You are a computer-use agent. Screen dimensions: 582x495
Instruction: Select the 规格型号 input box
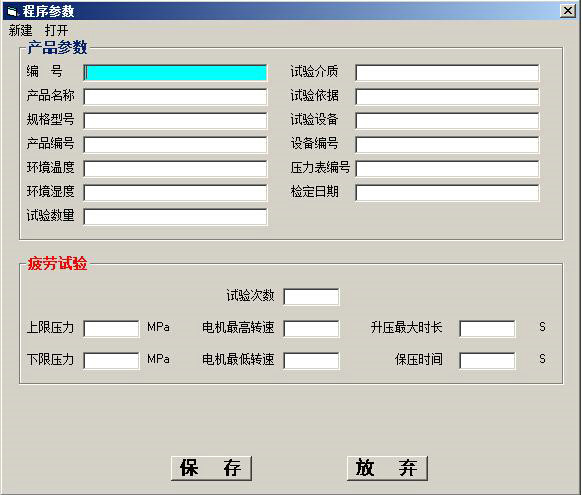[x=175, y=121]
